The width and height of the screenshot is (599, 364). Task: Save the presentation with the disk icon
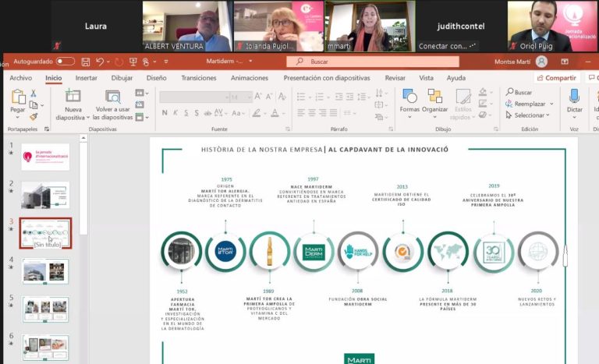(x=86, y=62)
